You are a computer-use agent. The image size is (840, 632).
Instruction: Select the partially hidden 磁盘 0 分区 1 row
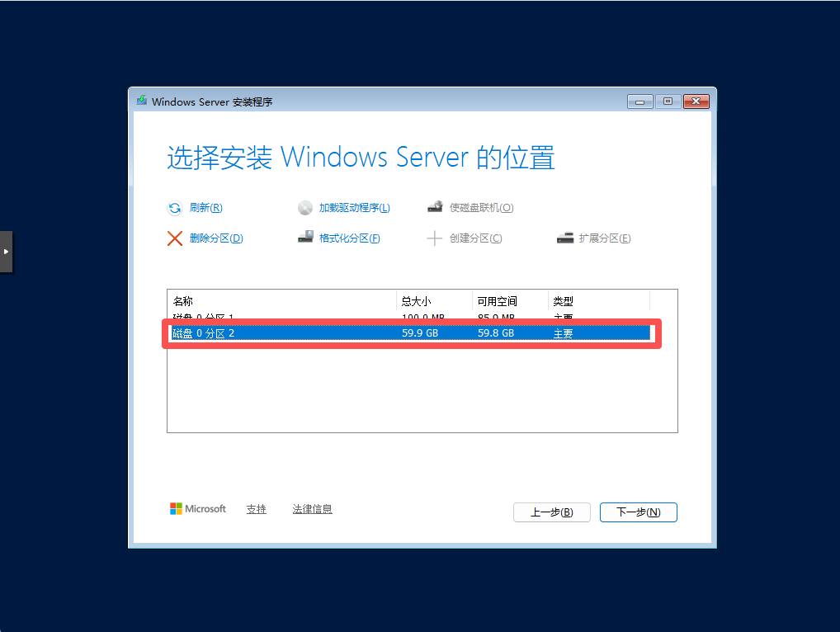(411, 317)
